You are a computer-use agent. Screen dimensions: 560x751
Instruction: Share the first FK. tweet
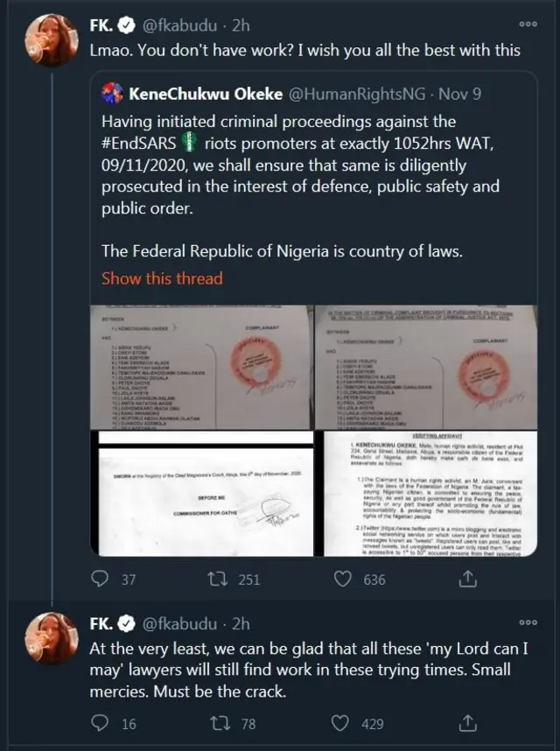point(467,579)
